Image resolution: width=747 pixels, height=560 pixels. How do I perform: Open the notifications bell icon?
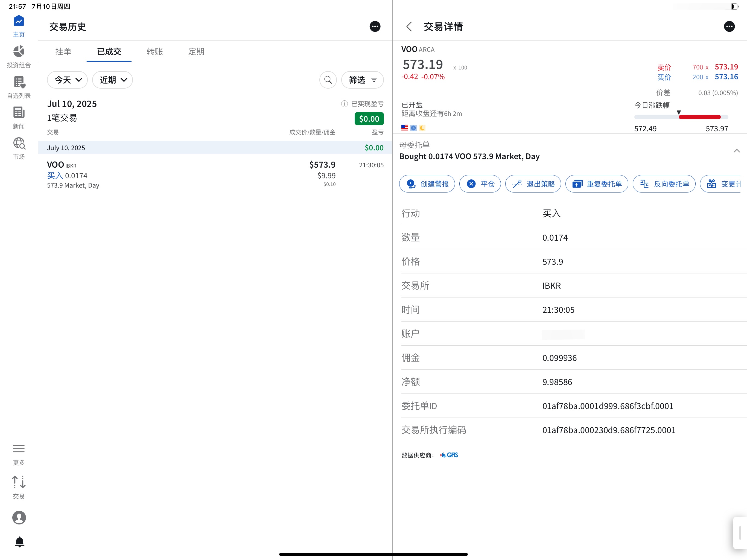tap(20, 542)
